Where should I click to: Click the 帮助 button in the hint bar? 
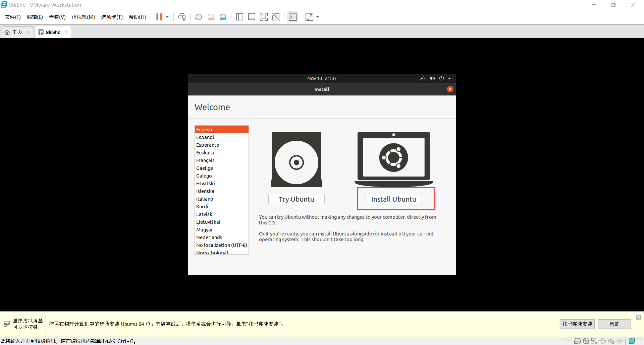tap(614, 324)
